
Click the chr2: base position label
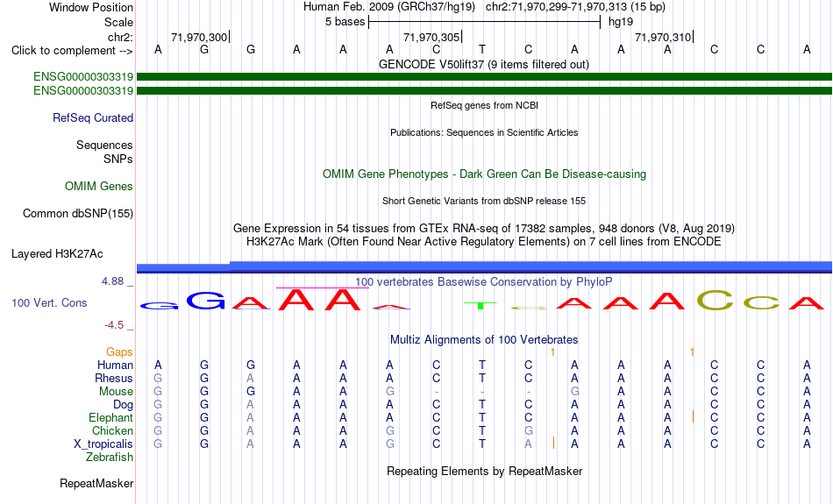pos(120,37)
